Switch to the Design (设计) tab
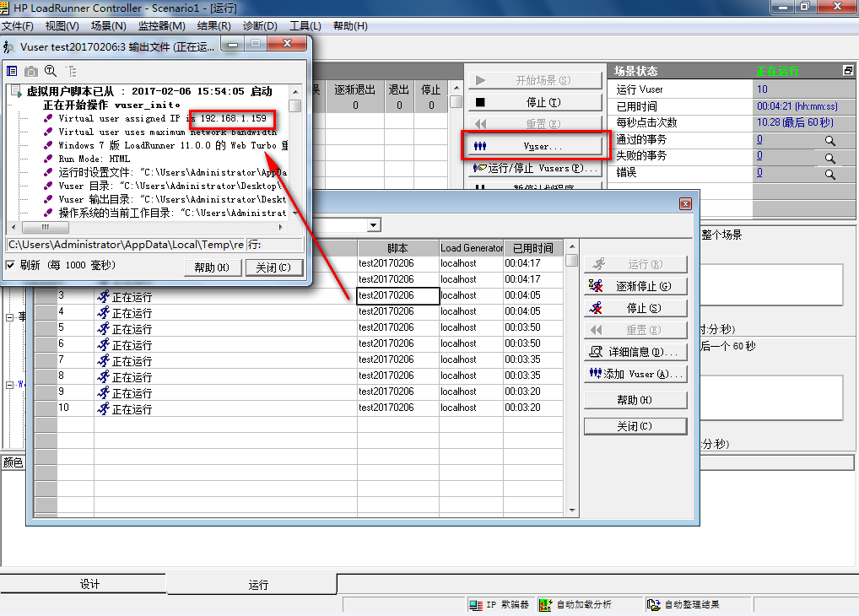859x616 pixels. click(x=84, y=584)
